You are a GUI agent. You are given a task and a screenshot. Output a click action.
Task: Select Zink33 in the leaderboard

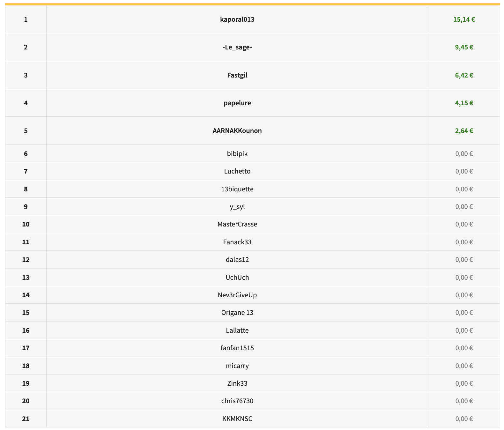(x=237, y=383)
